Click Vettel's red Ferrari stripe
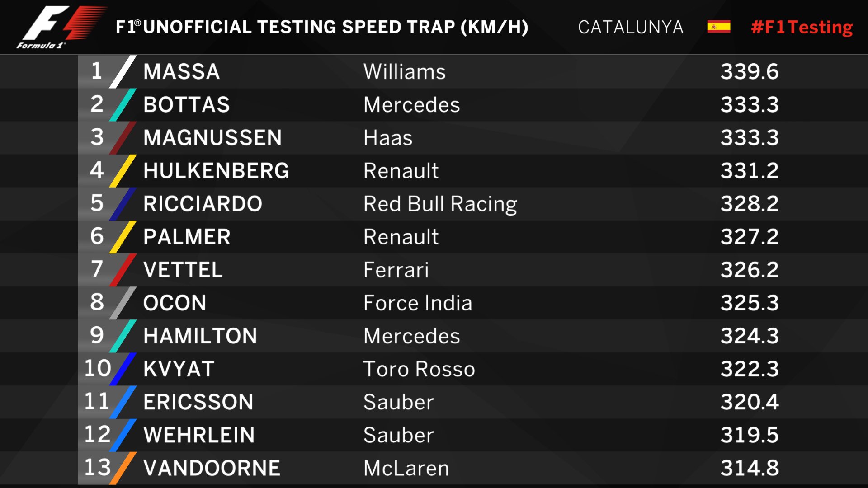The height and width of the screenshot is (488, 868). point(123,270)
